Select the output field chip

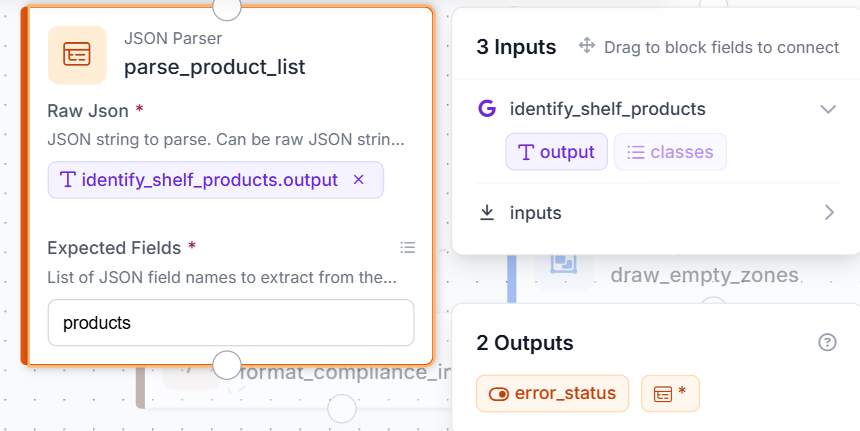coord(556,152)
